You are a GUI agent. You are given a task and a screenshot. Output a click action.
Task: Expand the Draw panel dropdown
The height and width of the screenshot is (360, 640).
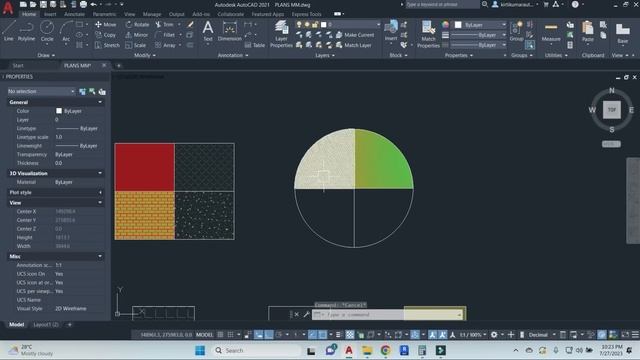pos(46,55)
